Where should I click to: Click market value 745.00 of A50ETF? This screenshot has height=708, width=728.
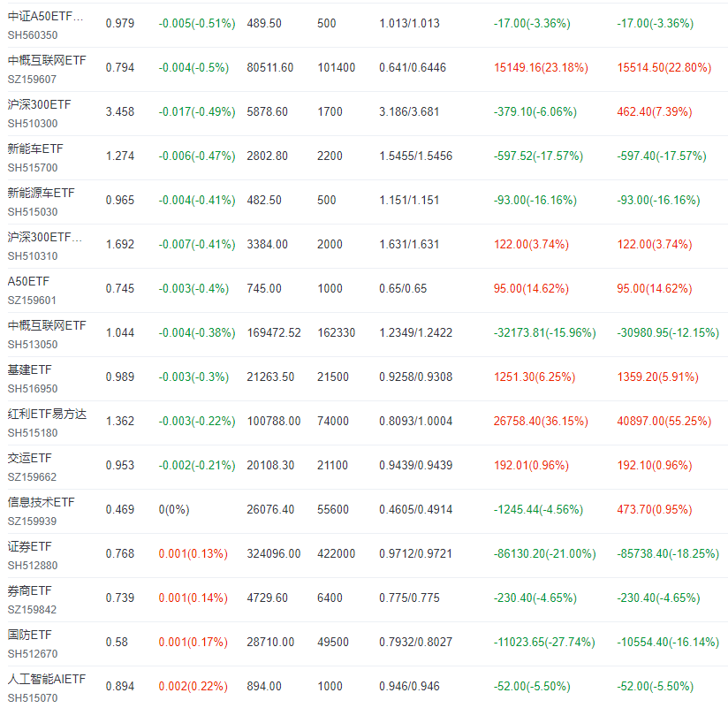(264, 288)
